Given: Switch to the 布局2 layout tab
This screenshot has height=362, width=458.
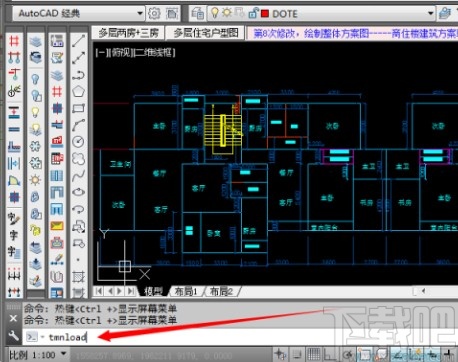Looking at the screenshot, I should [221, 292].
